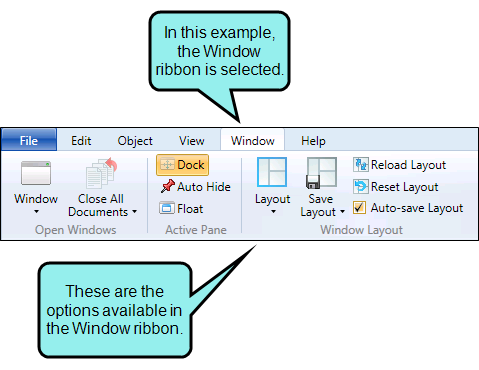The image size is (479, 370).
Task: Click the Auto Hide pushpin icon
Action: pyautogui.click(x=168, y=186)
